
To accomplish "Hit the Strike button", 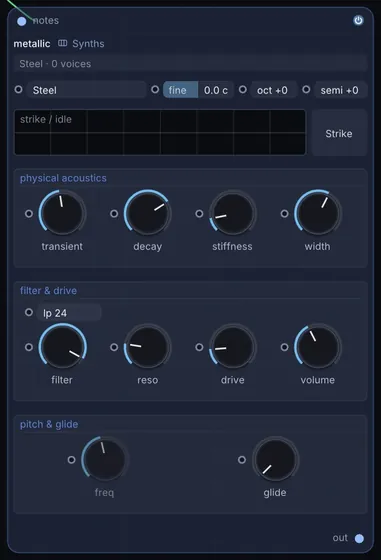I will click(339, 133).
